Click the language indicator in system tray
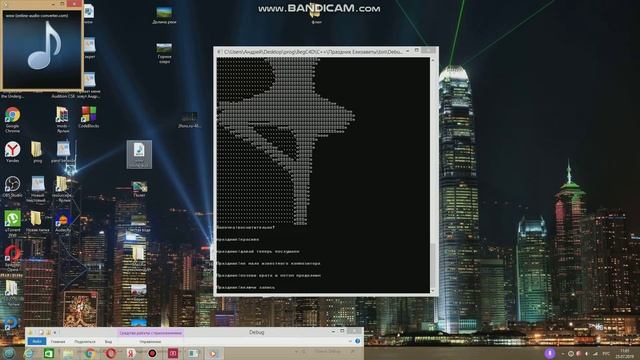This screenshot has width=640, height=360. point(607,353)
